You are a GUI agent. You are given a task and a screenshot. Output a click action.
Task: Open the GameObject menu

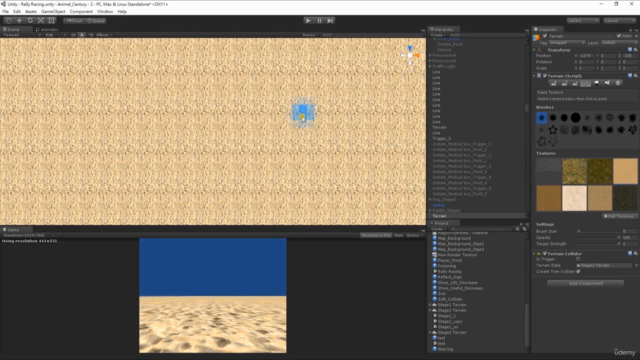pos(53,11)
